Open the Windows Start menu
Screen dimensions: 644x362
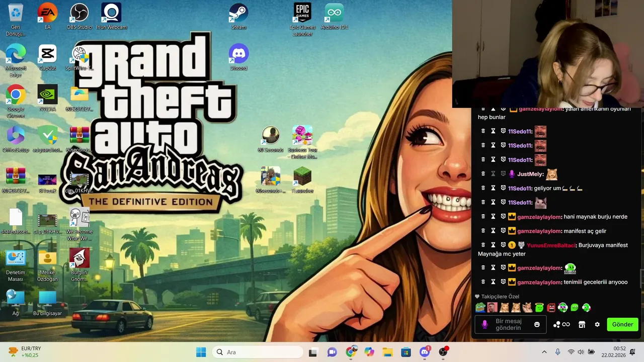[201, 352]
